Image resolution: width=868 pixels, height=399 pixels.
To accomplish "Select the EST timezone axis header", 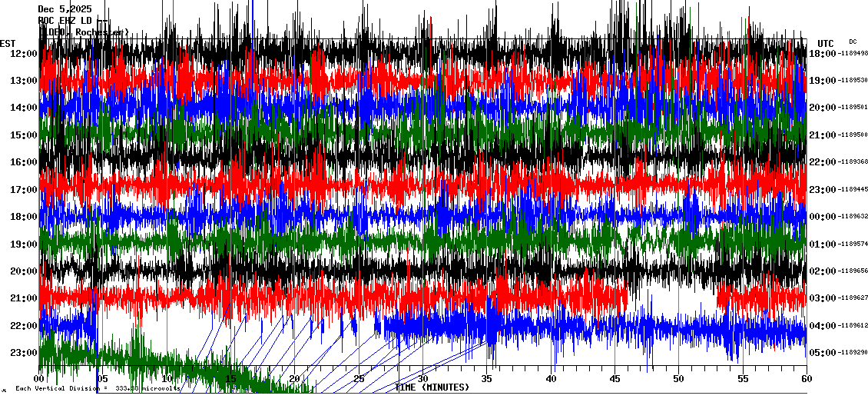I will pyautogui.click(x=8, y=43).
